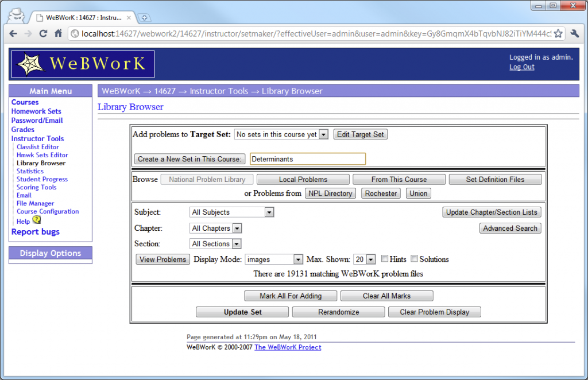Reload the page with the refresh icon
Viewport: 588px width, 380px height.
pyautogui.click(x=42, y=34)
